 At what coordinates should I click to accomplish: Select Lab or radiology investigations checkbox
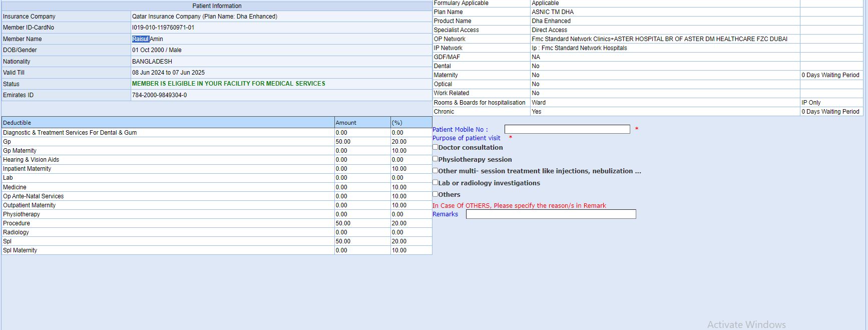(436, 182)
